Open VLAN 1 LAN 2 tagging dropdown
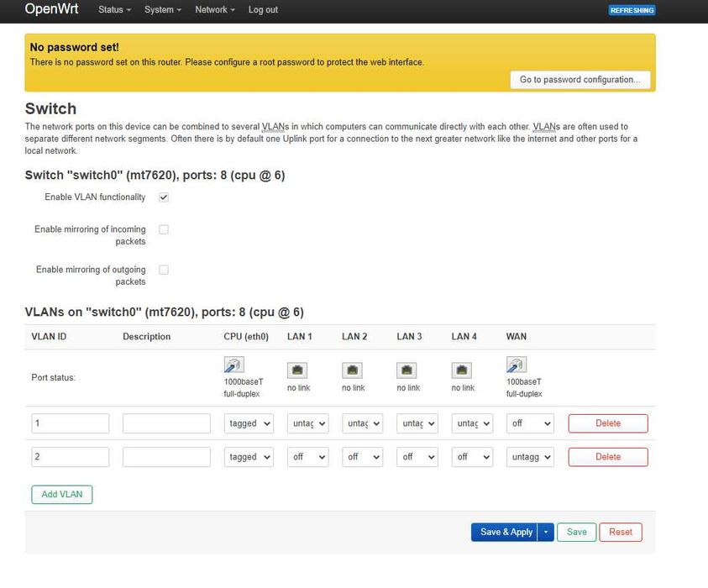 pos(363,423)
